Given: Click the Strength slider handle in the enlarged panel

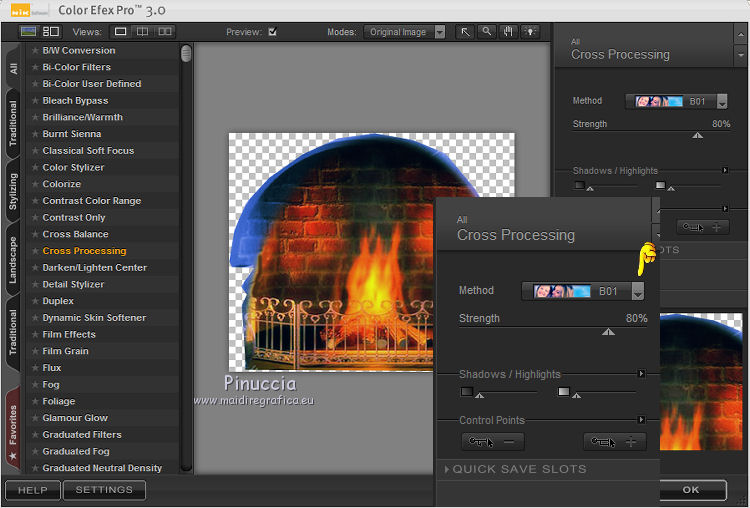Looking at the screenshot, I should coord(608,331).
